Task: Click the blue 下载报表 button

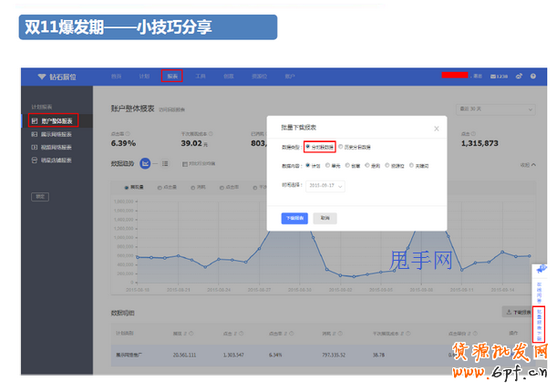Action: coord(294,219)
